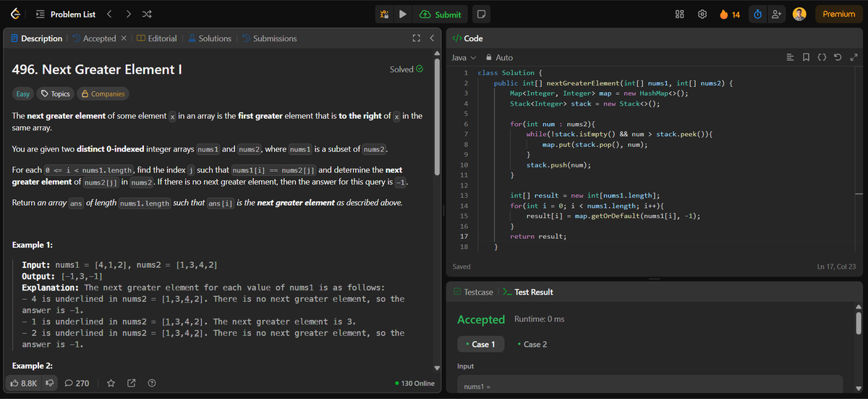
Task: Expand the locked Companies tag
Action: point(103,93)
